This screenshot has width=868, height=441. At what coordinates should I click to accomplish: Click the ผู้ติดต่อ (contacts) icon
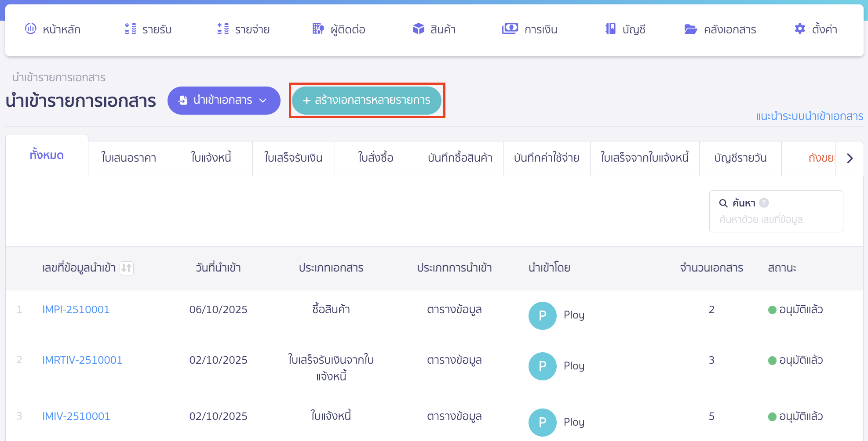coord(317,29)
